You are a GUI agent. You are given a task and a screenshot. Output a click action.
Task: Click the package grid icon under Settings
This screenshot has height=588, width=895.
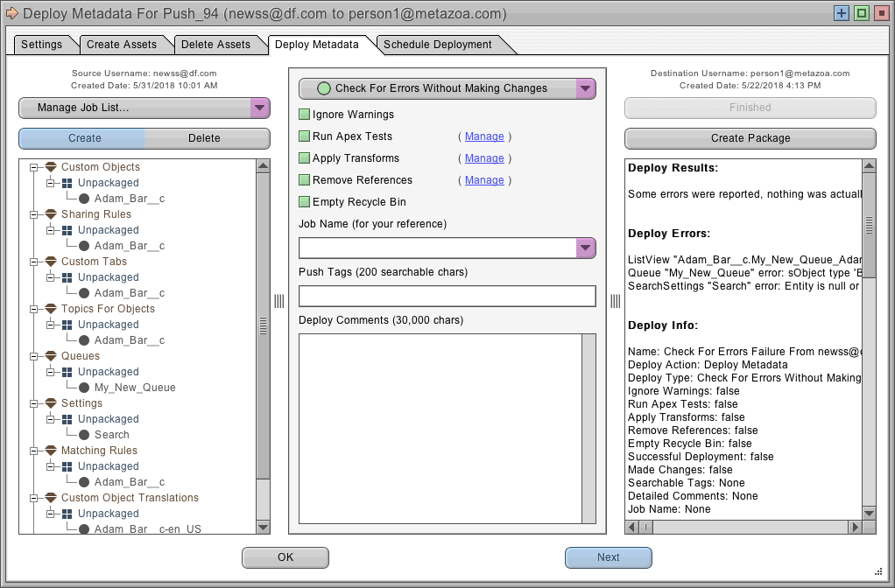[67, 420]
